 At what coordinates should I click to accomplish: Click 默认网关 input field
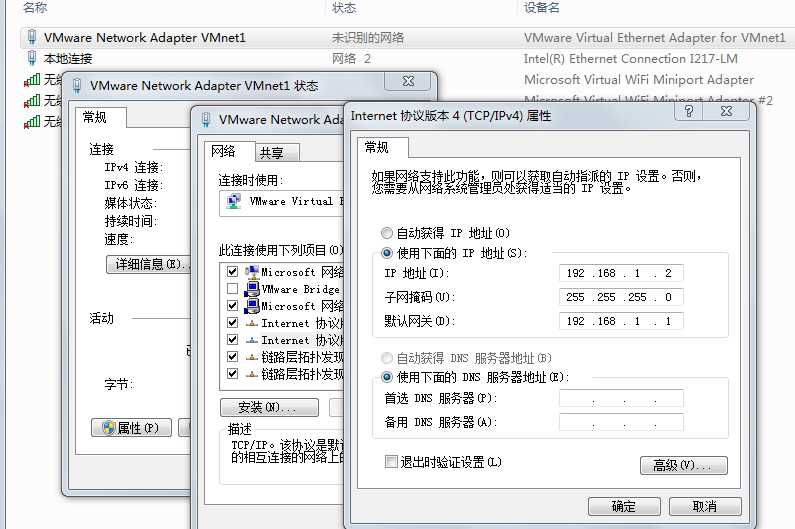point(621,321)
